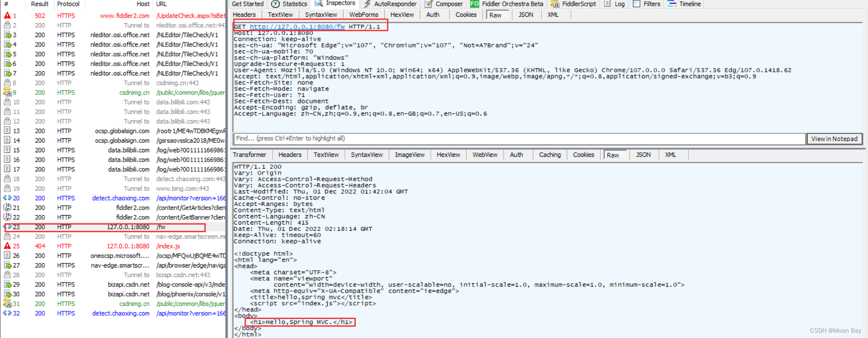The image size is (868, 338).
Task: Click the script icon on session 31
Action: (x=7, y=304)
